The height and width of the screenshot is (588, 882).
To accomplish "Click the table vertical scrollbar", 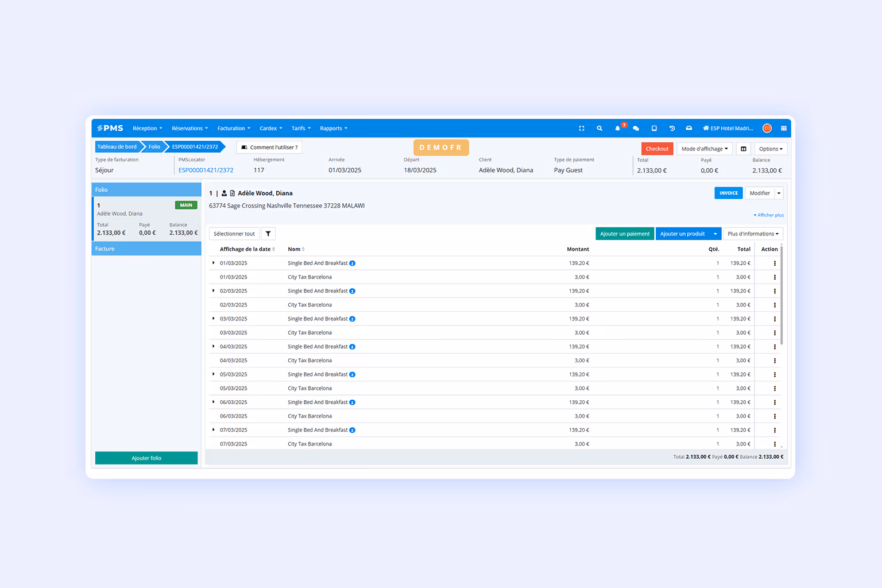I will coord(782,296).
